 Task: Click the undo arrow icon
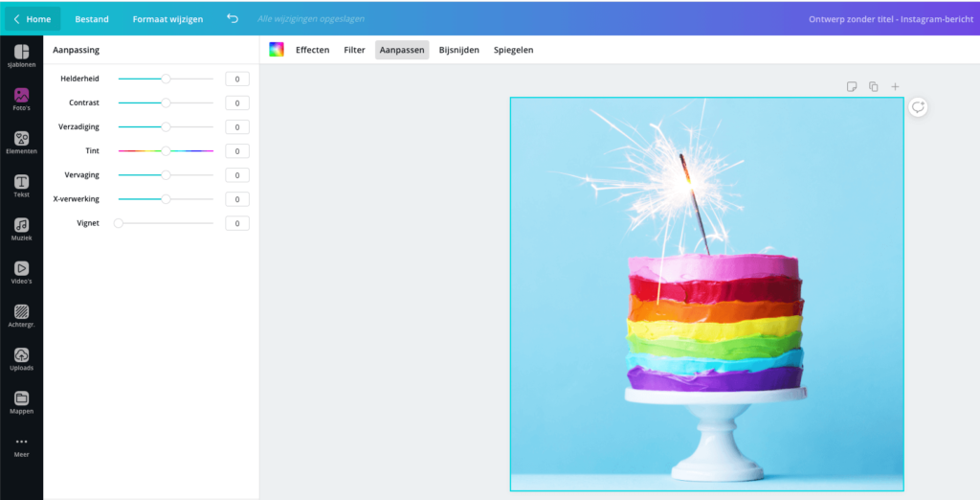point(233,18)
